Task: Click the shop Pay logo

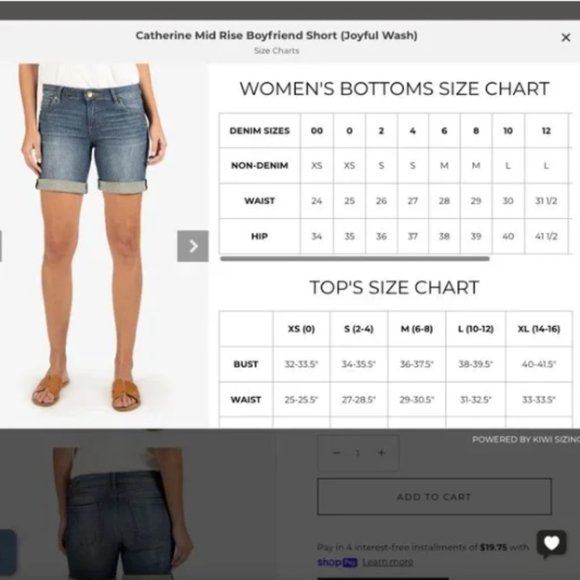Action: click(x=337, y=562)
